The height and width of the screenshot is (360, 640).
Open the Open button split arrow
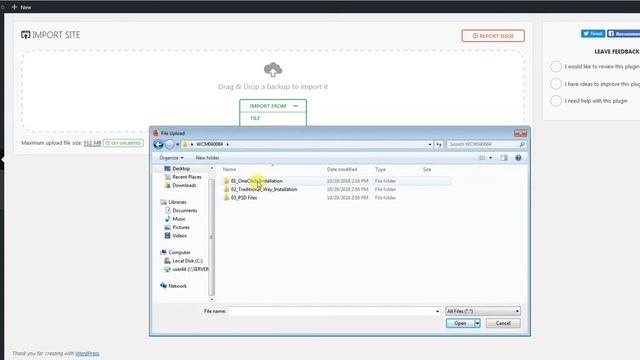[477, 323]
